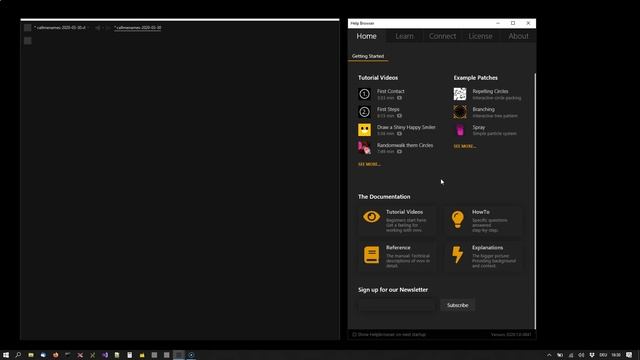640x360 pixels.
Task: Click the Dropbox tray icon
Action: (592, 355)
